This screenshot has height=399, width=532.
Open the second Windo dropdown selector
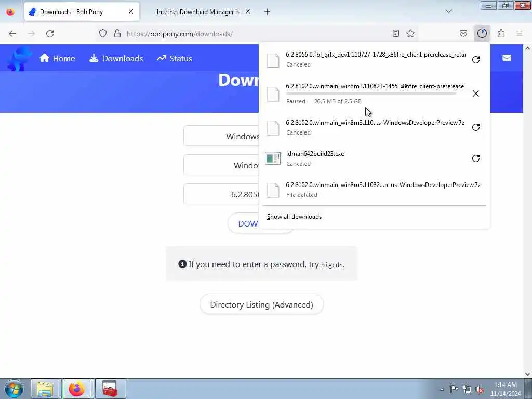pyautogui.click(x=221, y=165)
